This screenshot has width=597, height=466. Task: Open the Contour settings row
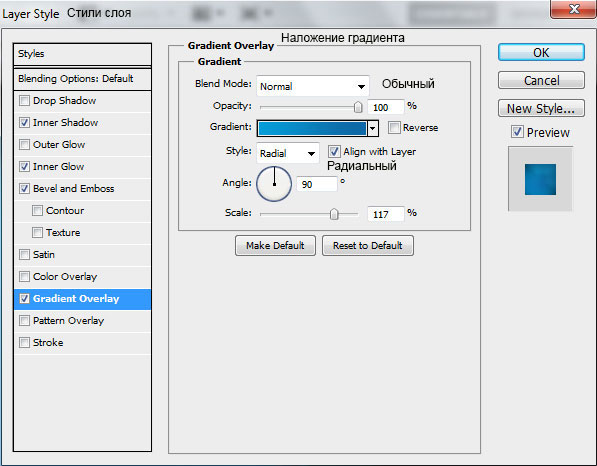tap(82, 211)
